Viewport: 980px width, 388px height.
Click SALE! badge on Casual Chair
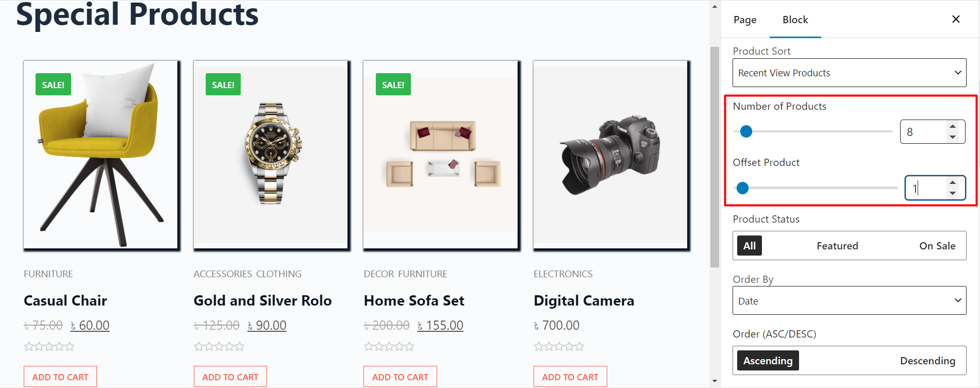53,85
